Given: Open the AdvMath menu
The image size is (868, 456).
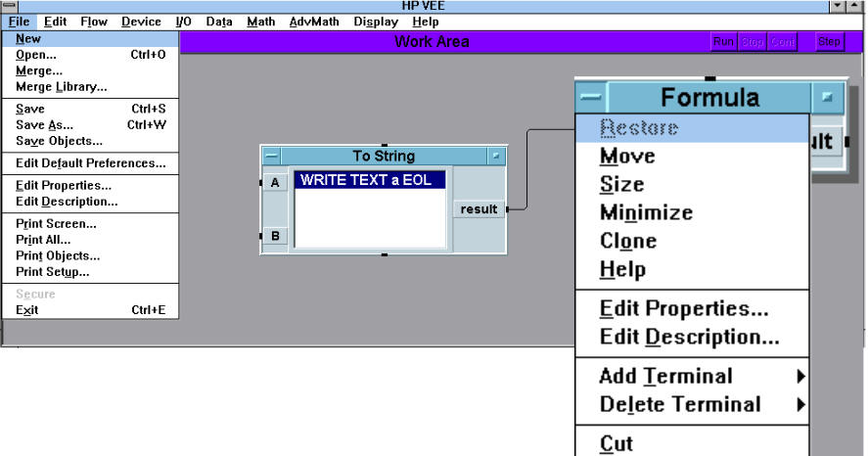Looking at the screenshot, I should (313, 22).
